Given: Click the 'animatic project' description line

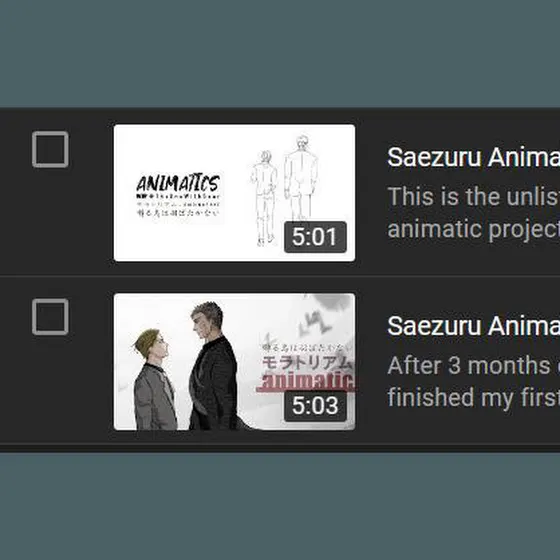Looking at the screenshot, I should (x=474, y=229).
